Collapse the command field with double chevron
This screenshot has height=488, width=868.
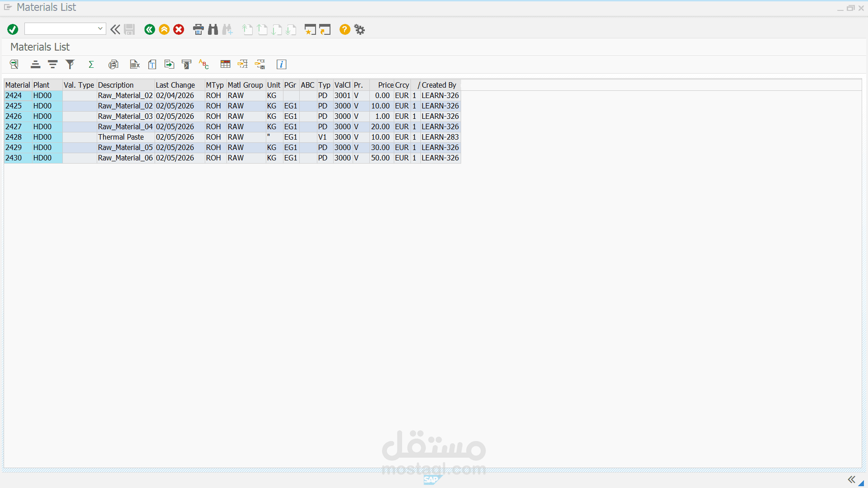coord(115,29)
